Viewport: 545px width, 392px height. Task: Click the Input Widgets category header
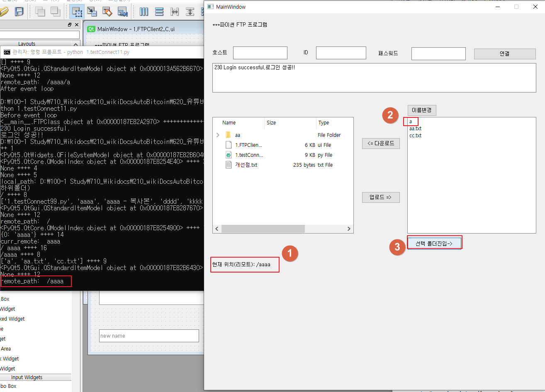click(x=27, y=377)
